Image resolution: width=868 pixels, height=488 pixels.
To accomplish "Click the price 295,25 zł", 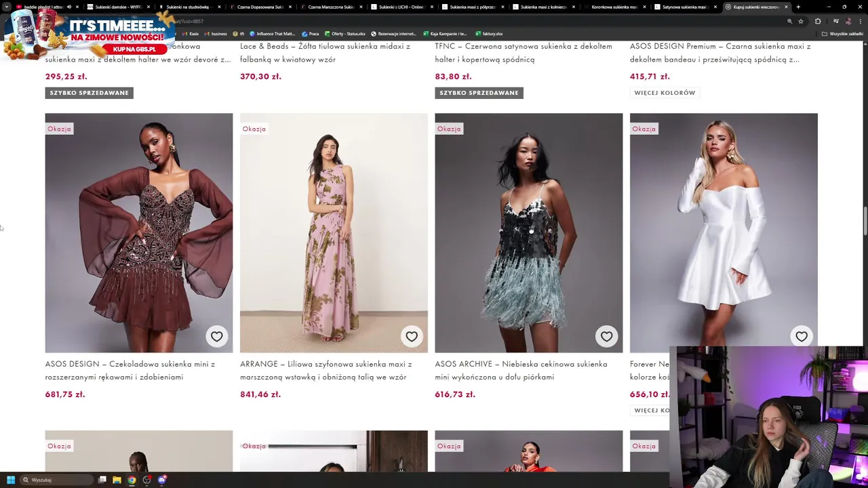I will 66,77.
